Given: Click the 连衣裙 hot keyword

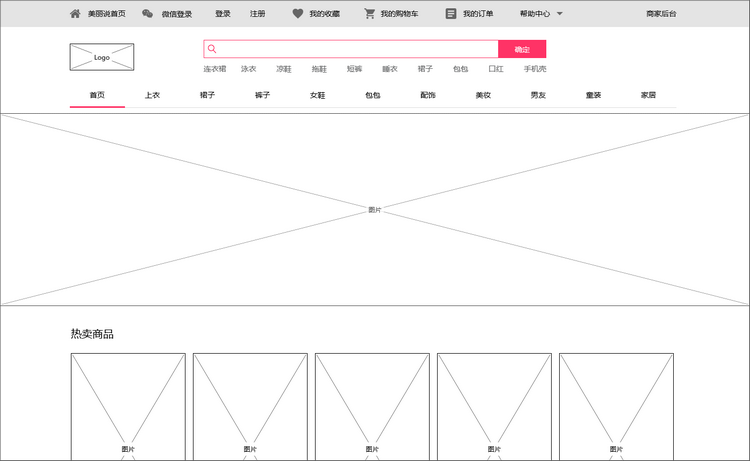Looking at the screenshot, I should tap(215, 69).
